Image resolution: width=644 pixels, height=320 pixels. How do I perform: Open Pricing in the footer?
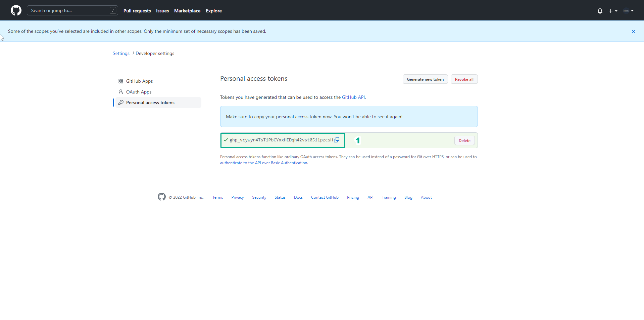point(353,197)
